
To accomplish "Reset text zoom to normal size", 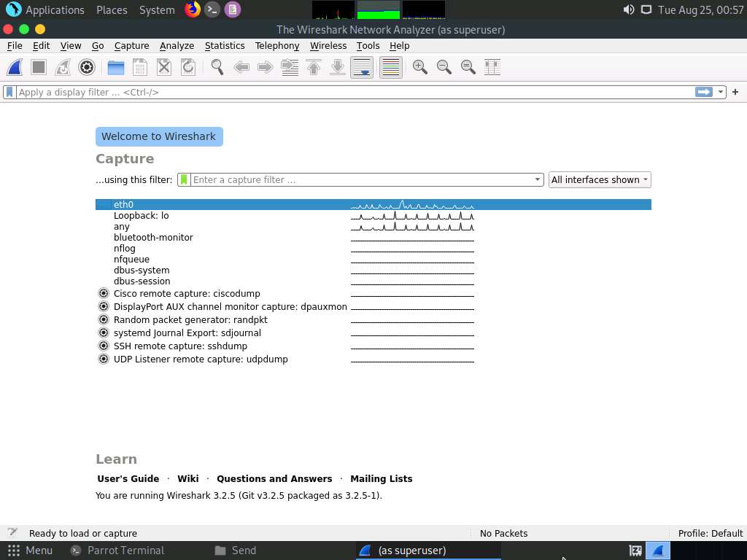I will [x=468, y=67].
